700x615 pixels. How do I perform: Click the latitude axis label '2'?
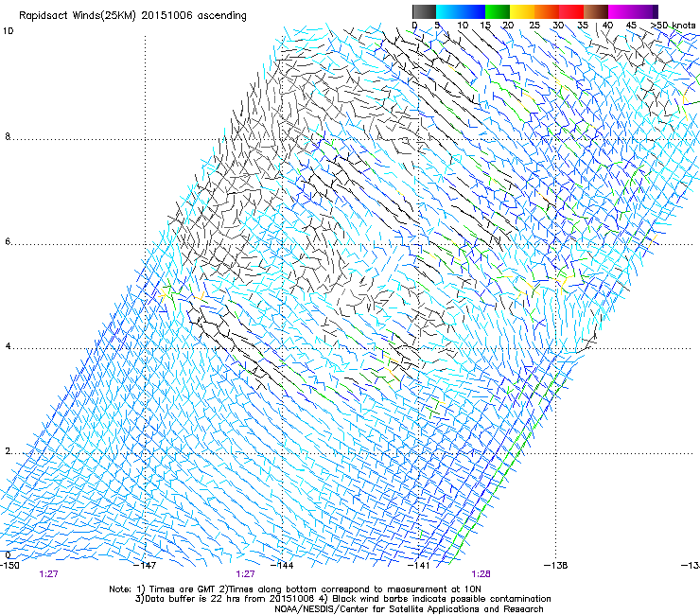point(8,451)
